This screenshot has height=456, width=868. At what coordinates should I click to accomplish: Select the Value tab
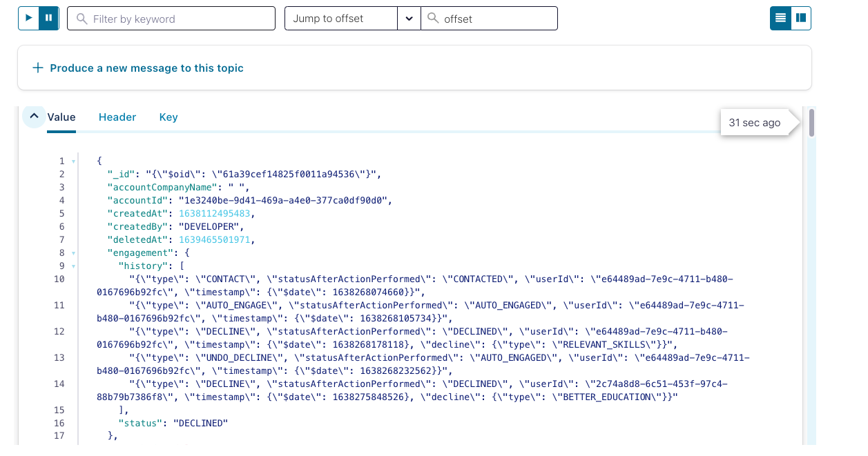[x=61, y=117]
